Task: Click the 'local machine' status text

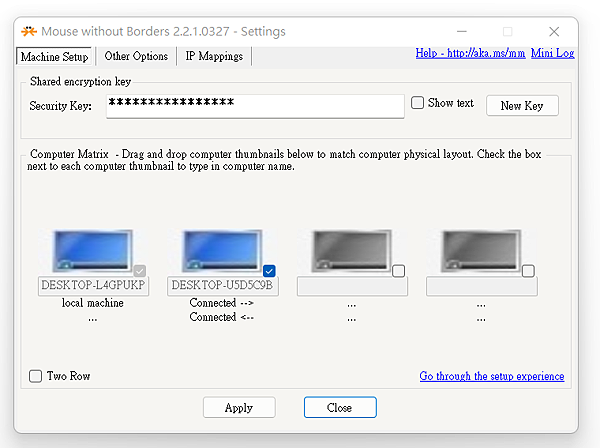Action: pos(93,303)
